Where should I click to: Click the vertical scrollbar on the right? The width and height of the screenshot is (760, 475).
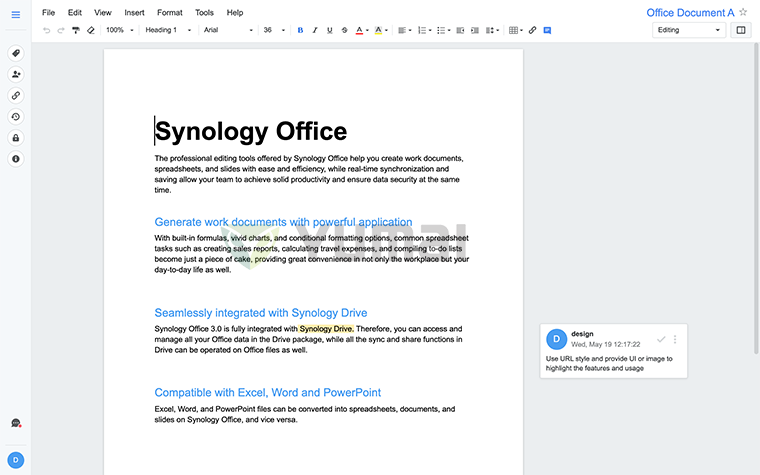[756, 199]
